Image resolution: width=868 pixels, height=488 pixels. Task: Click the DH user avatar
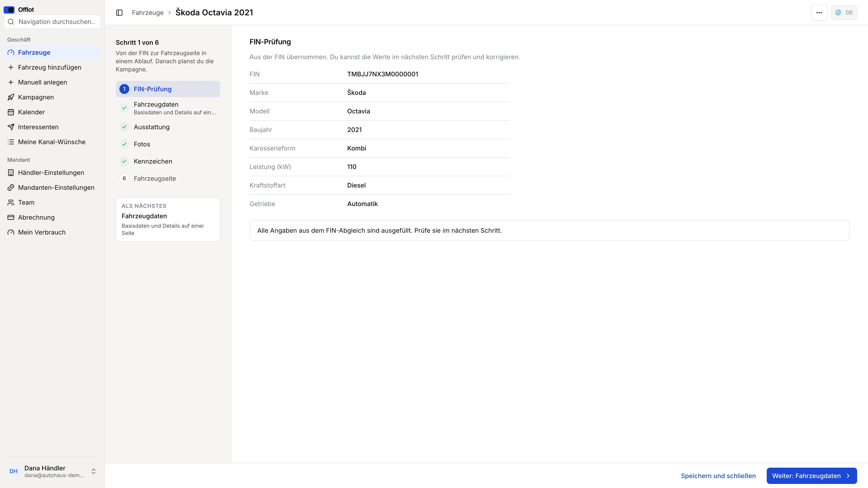[x=14, y=471]
